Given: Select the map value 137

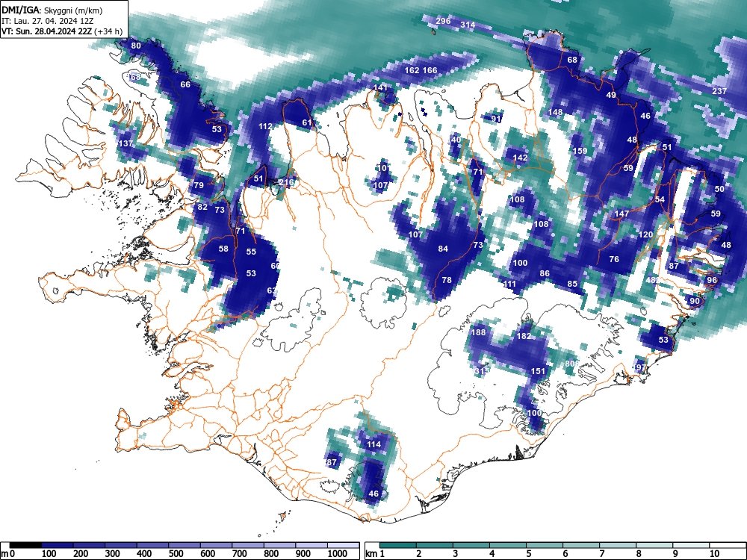Looking at the screenshot, I should point(125,143).
